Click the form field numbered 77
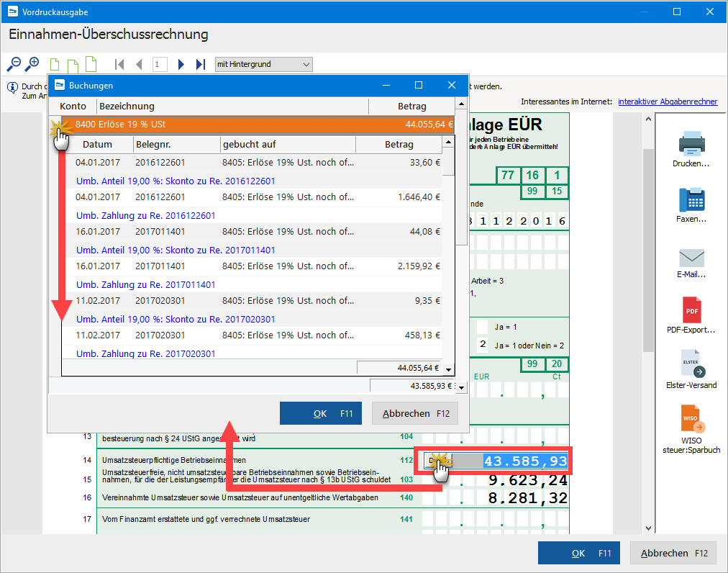The height and width of the screenshot is (573, 728). click(508, 175)
